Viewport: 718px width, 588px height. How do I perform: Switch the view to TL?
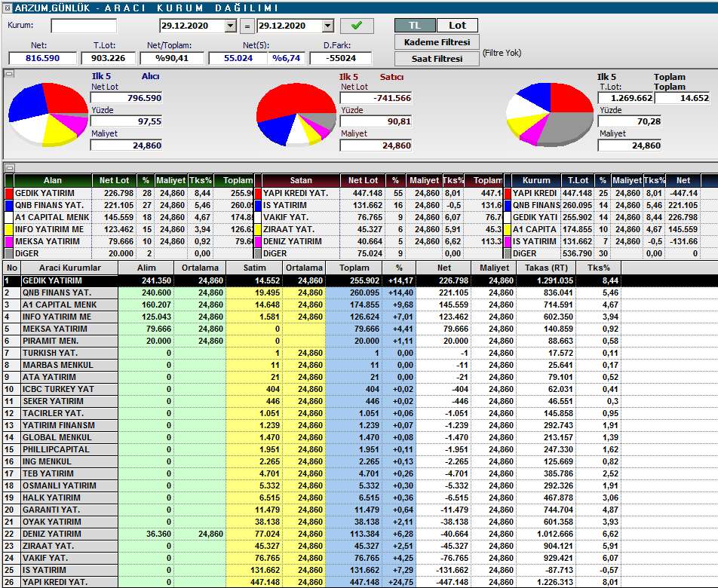coord(415,26)
